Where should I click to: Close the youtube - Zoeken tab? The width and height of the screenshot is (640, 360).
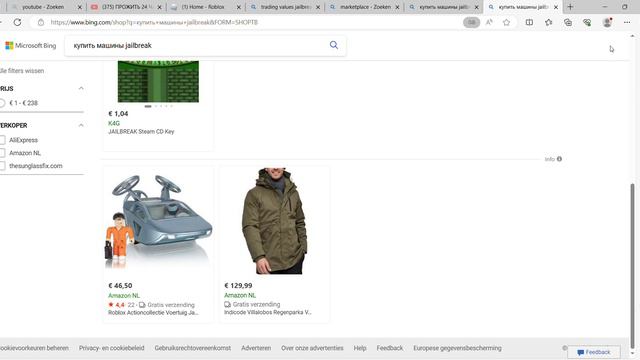(80, 7)
